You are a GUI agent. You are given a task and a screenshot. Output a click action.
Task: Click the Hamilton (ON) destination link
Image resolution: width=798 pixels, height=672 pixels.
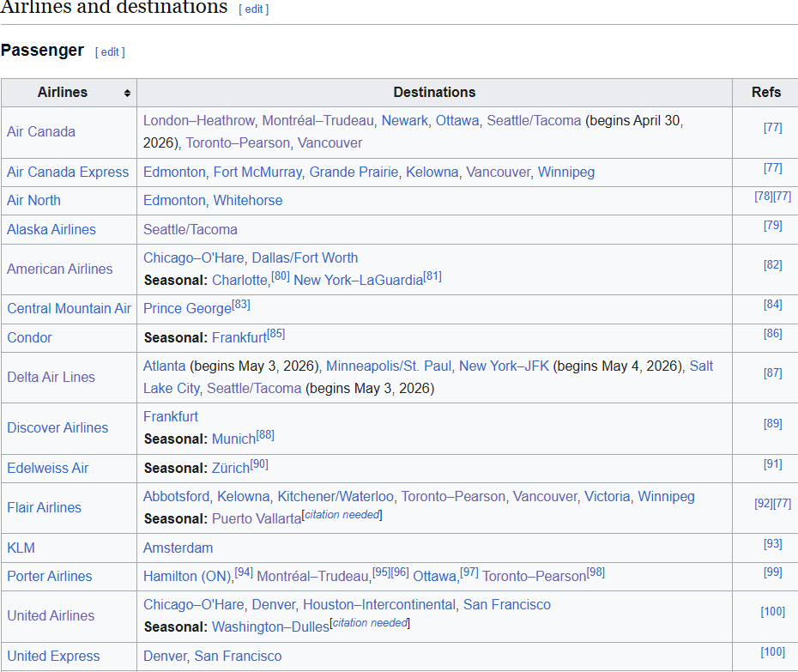pyautogui.click(x=187, y=576)
